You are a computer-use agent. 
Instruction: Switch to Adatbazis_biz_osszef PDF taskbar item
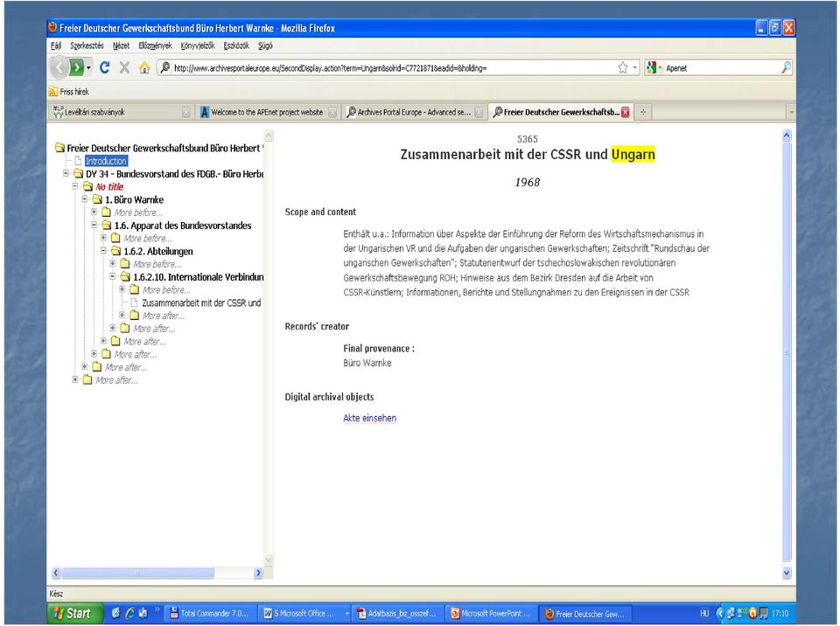click(397, 614)
